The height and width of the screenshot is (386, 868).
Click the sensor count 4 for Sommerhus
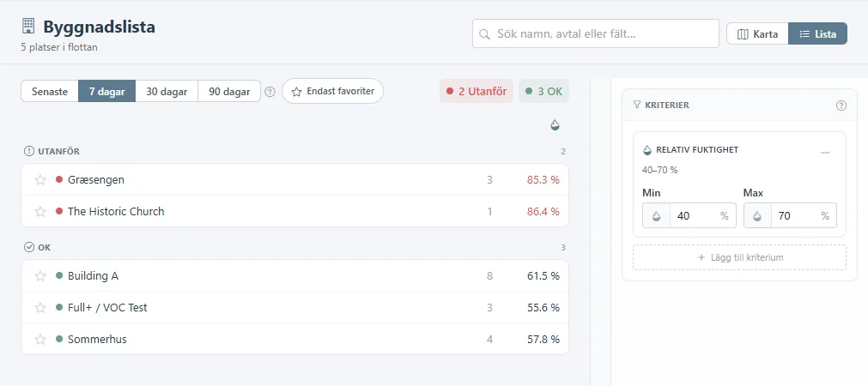[489, 339]
